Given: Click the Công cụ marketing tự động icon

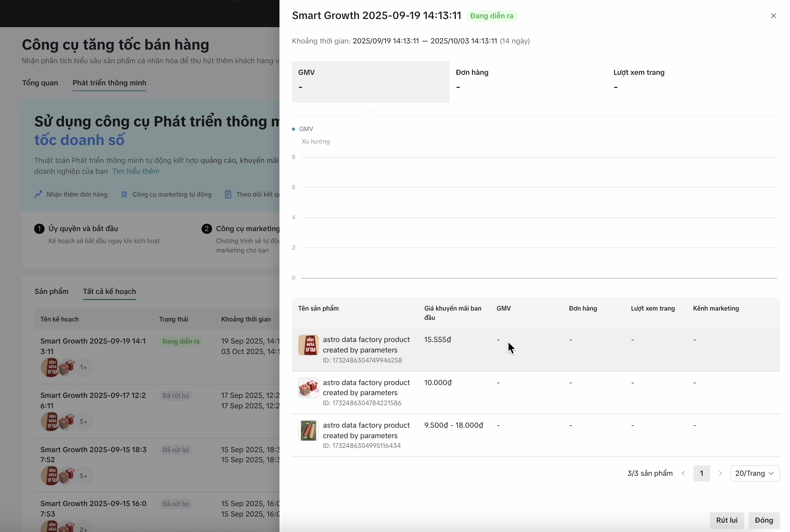Looking at the screenshot, I should [x=124, y=195].
